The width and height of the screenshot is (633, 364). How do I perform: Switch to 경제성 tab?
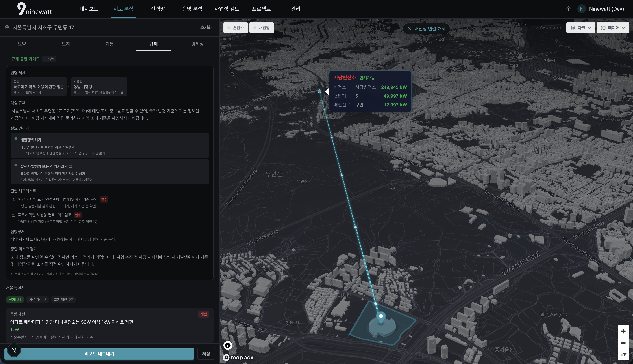[x=197, y=44]
